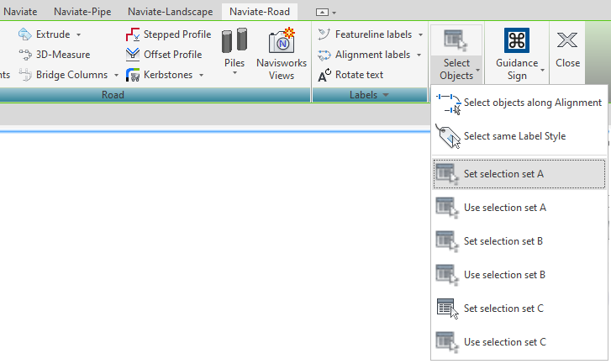Choose Select objects along Alignment text

[533, 103]
